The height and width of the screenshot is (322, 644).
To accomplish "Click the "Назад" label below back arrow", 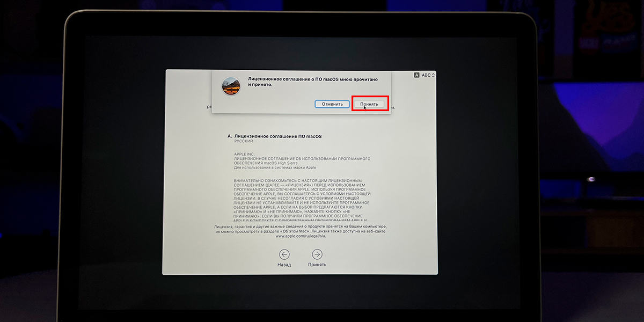I will (x=284, y=265).
